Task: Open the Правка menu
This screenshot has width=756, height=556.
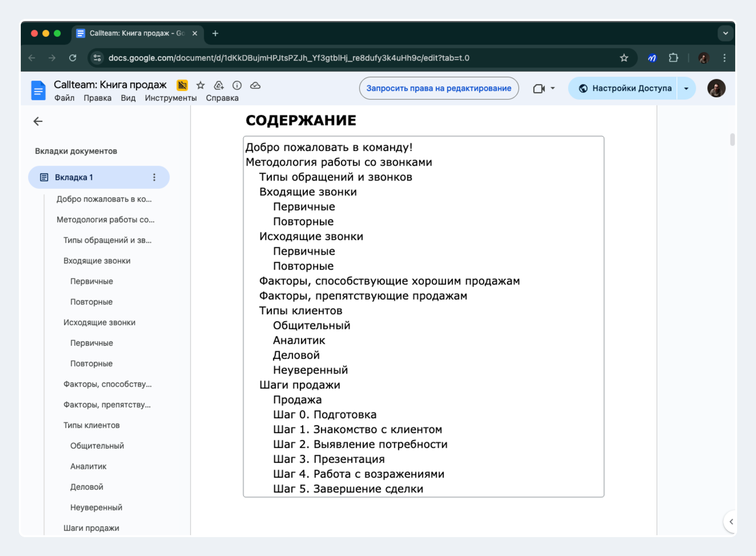Action: pos(98,98)
